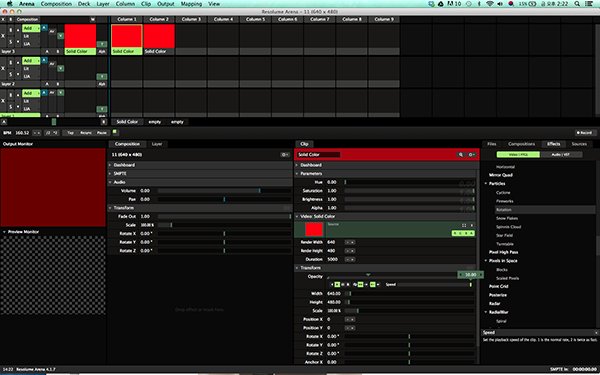
Task: Click the BPM Tap button
Action: (70, 133)
